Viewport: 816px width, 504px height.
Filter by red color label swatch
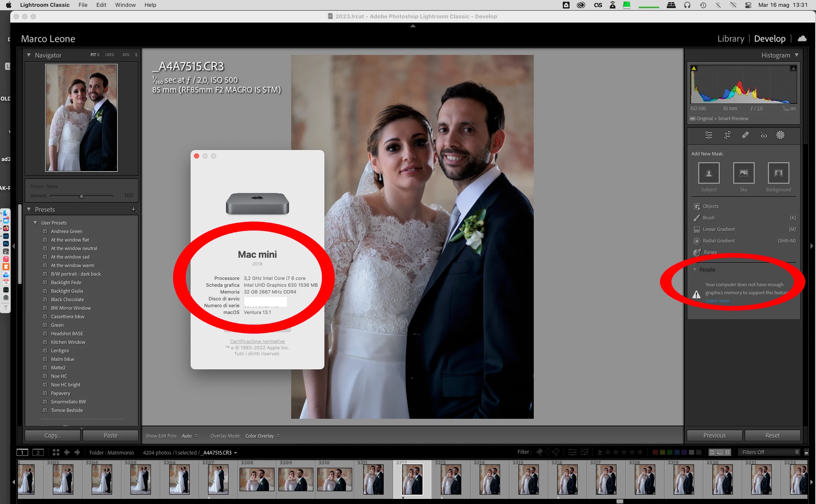(655, 452)
